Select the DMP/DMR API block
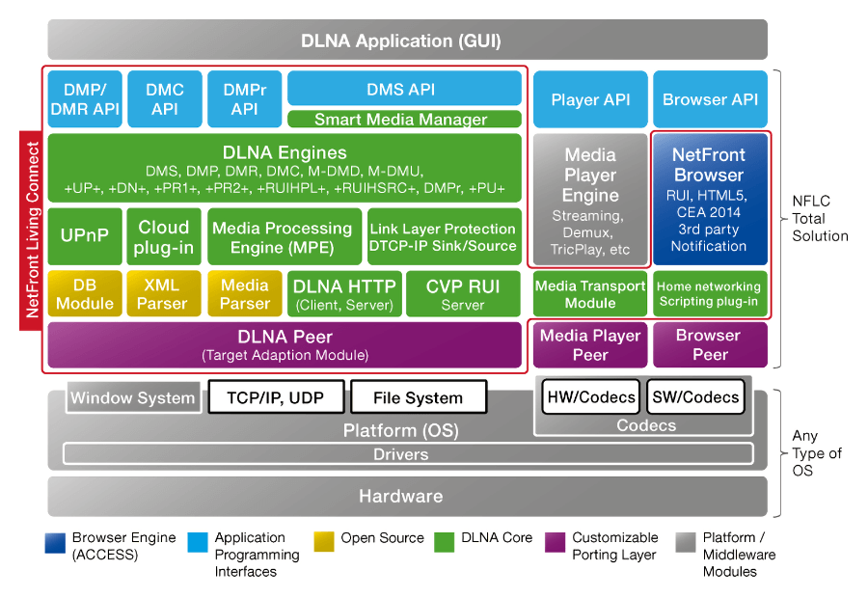Image resolution: width=868 pixels, height=598 pixels. (84, 98)
